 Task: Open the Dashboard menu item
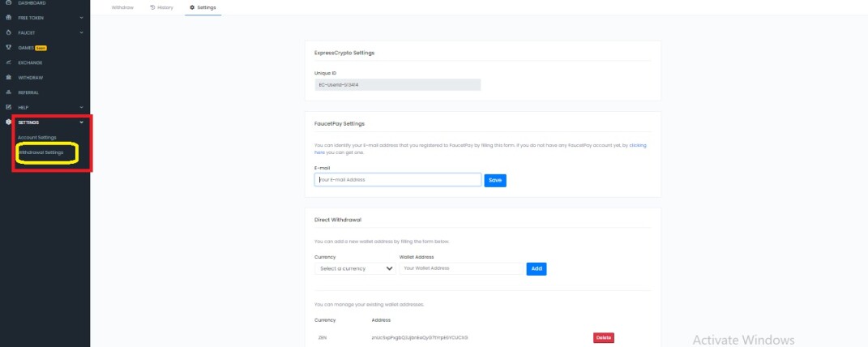tap(32, 2)
